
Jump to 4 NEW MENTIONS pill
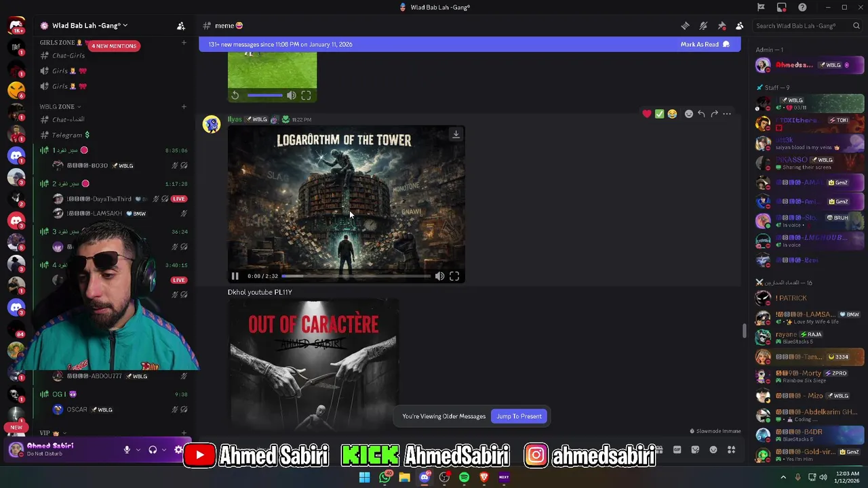pyautogui.click(x=114, y=46)
